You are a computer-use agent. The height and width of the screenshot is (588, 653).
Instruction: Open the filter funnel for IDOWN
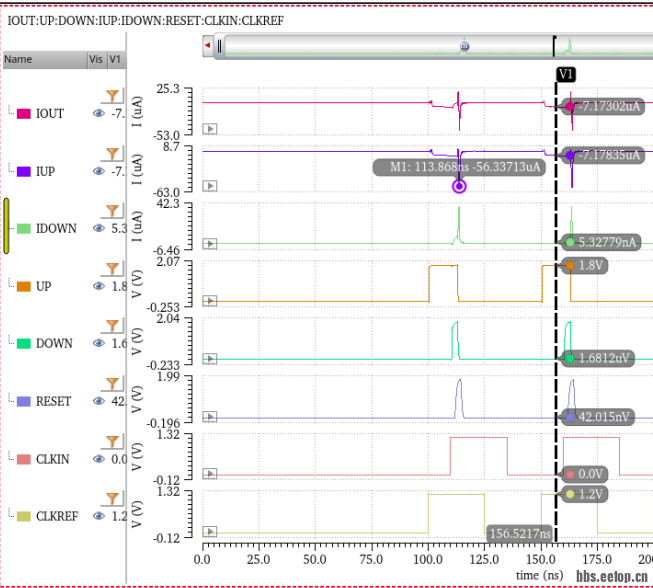113,209
